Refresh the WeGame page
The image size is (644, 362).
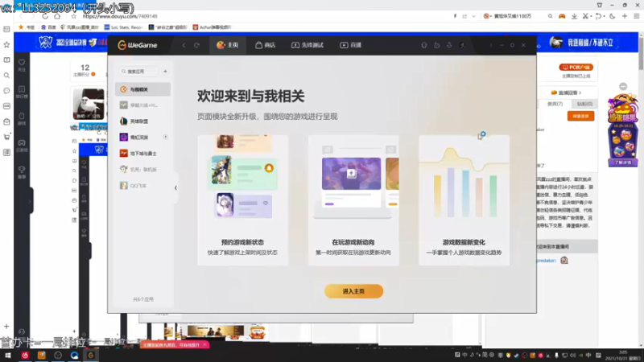[x=196, y=45]
